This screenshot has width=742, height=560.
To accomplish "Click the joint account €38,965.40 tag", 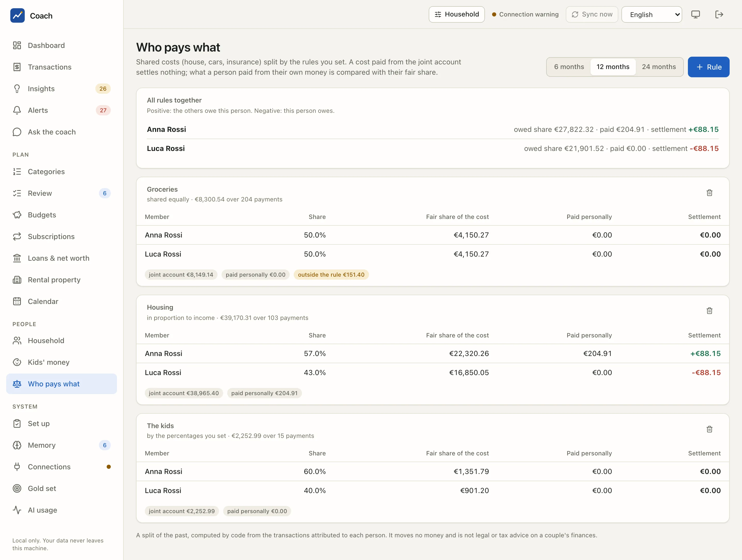I will click(184, 393).
